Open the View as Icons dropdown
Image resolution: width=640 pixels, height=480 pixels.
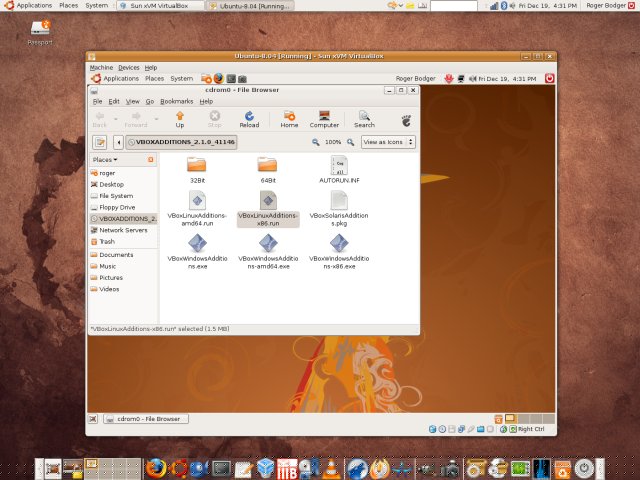pos(388,142)
